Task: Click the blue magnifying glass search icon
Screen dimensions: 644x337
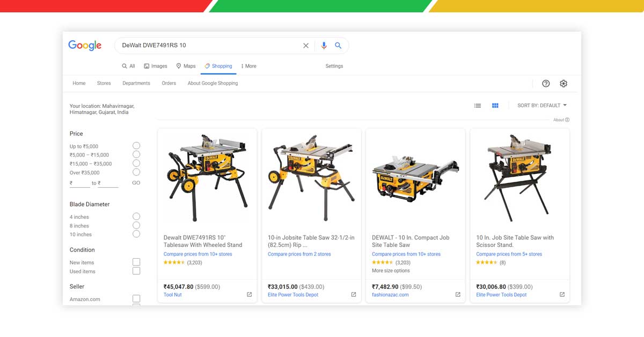Action: click(338, 46)
